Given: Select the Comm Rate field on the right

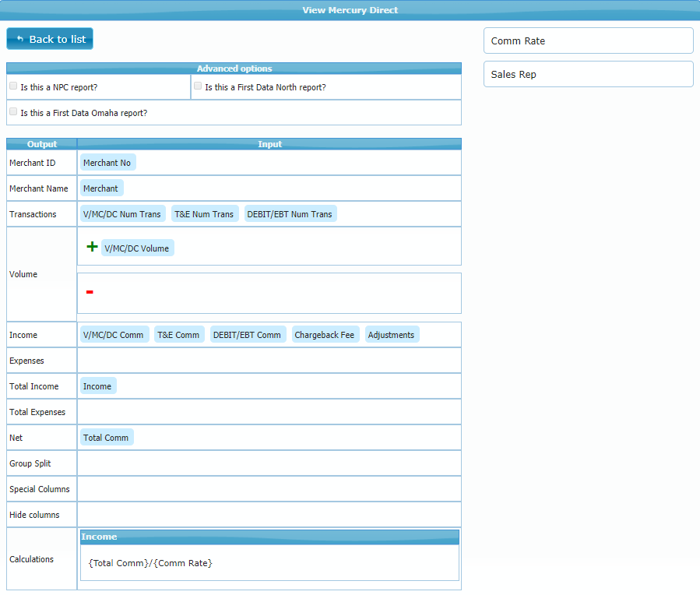Looking at the screenshot, I should 588,40.
